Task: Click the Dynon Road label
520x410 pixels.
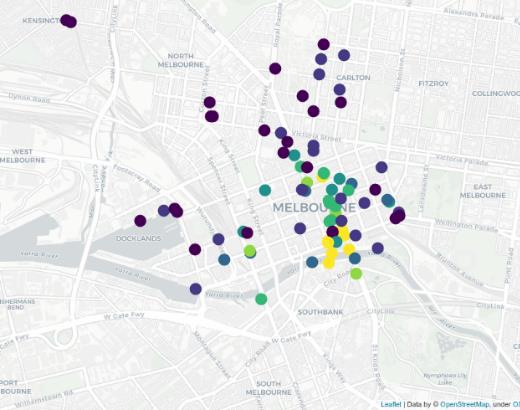Action: point(29,98)
